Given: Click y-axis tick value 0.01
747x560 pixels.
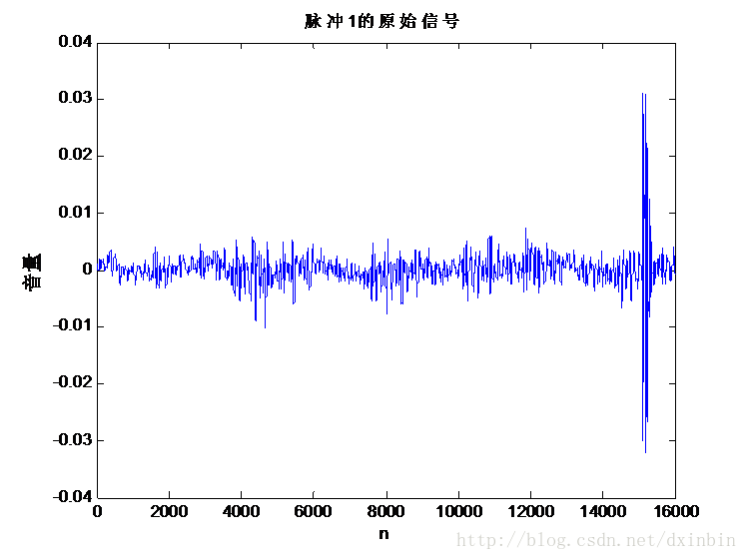Looking at the screenshot, I should tap(75, 212).
